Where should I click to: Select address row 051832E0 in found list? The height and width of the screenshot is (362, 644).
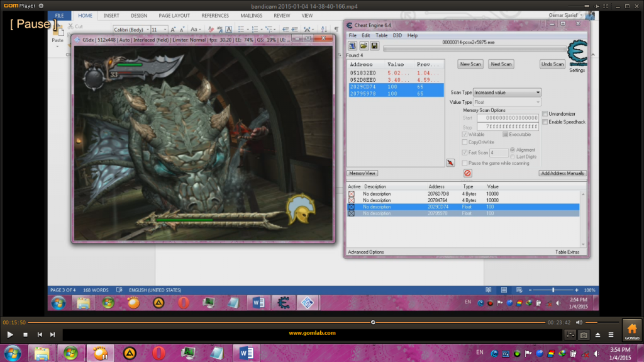pyautogui.click(x=396, y=73)
